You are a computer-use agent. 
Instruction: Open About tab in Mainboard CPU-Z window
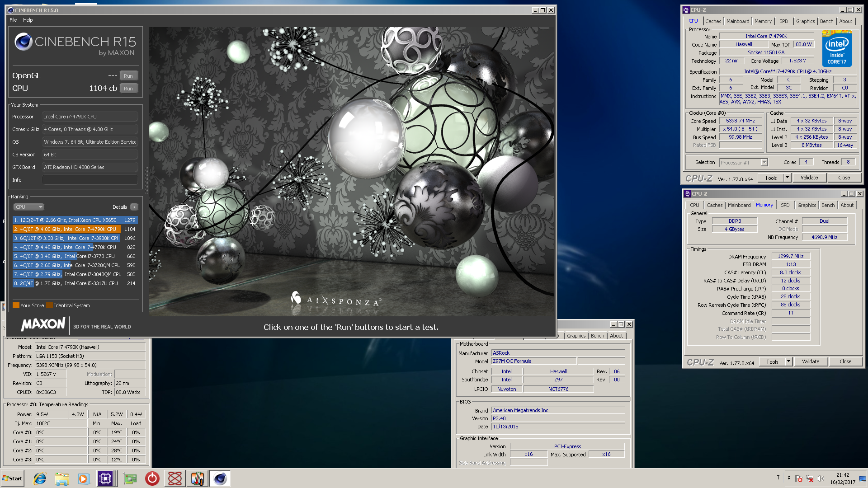pyautogui.click(x=616, y=336)
